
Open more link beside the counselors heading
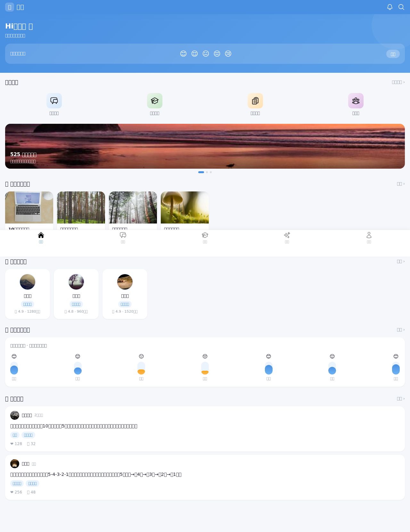401,261
